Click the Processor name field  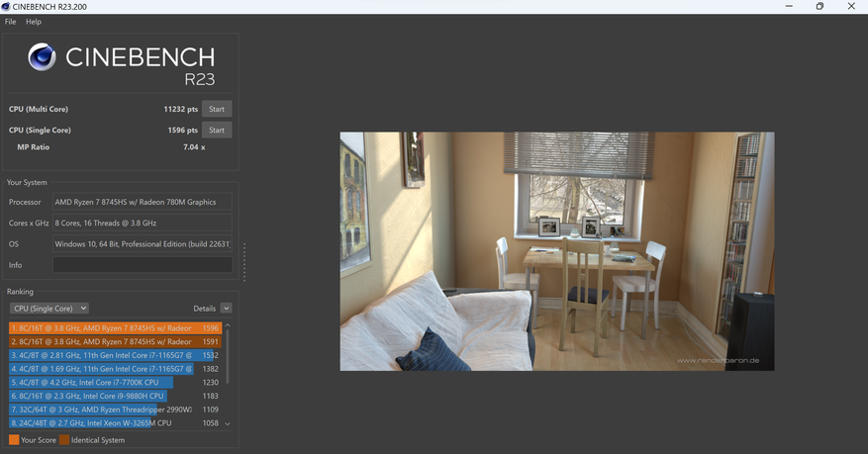[143, 202]
